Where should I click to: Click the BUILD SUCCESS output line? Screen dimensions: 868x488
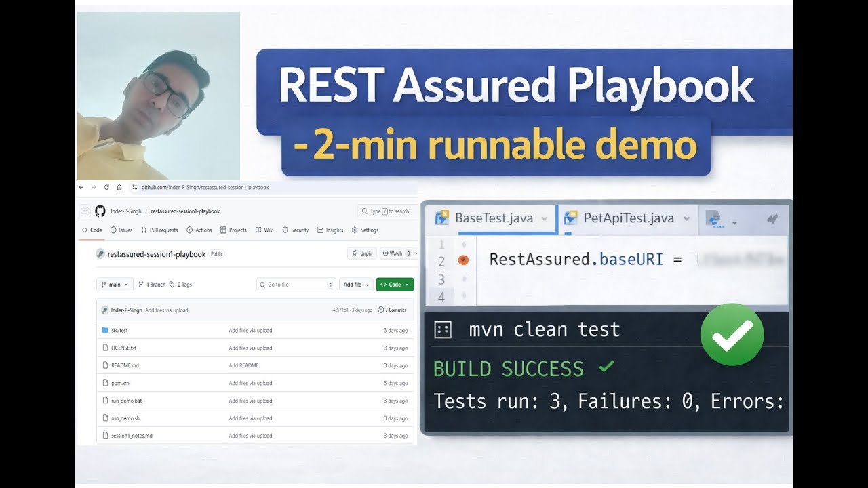[524, 369]
